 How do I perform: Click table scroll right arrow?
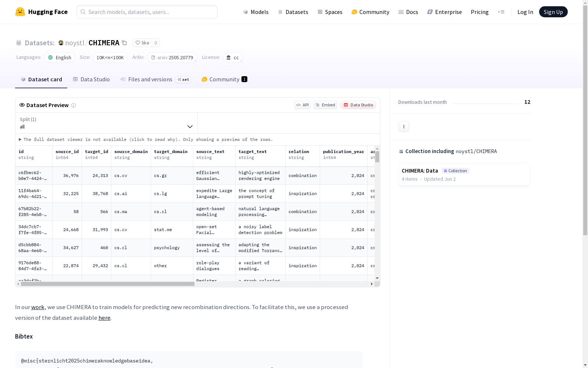(372, 284)
